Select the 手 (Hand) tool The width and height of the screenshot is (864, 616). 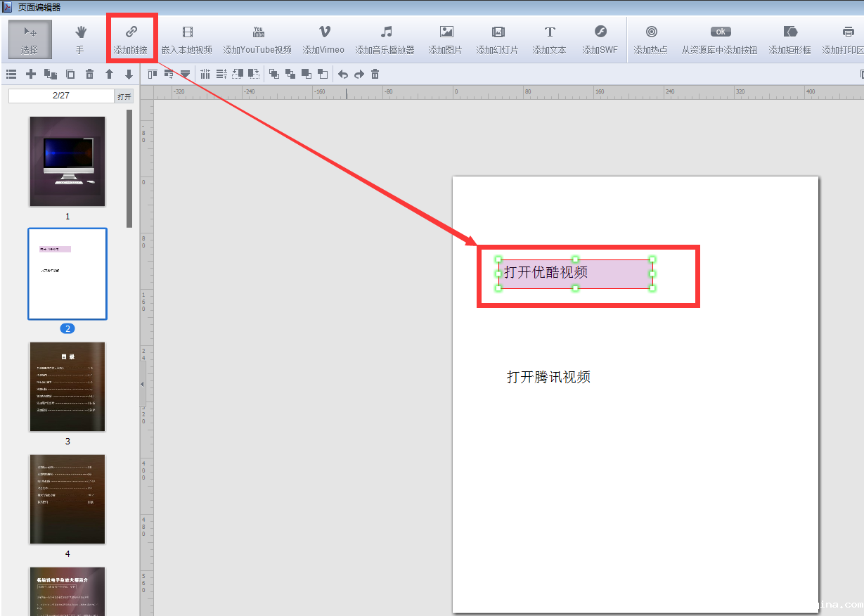(80, 39)
